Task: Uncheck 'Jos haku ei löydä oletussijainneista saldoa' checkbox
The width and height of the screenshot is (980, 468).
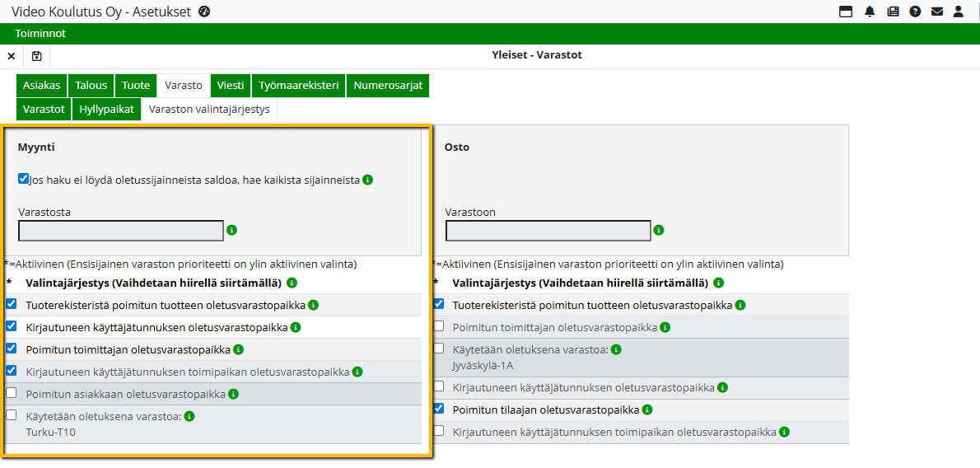Action: [23, 178]
